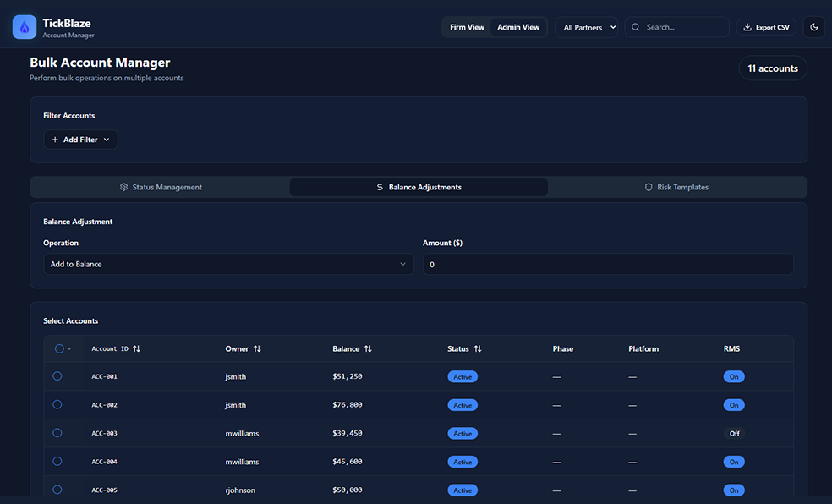
Task: Toggle RMS switch for ACC-003
Action: click(734, 433)
